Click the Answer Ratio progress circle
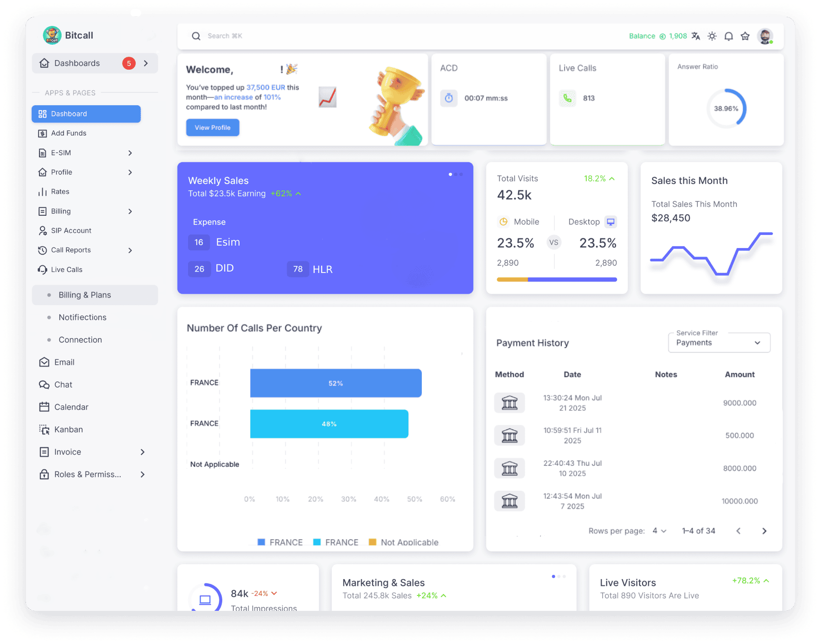 tap(726, 109)
